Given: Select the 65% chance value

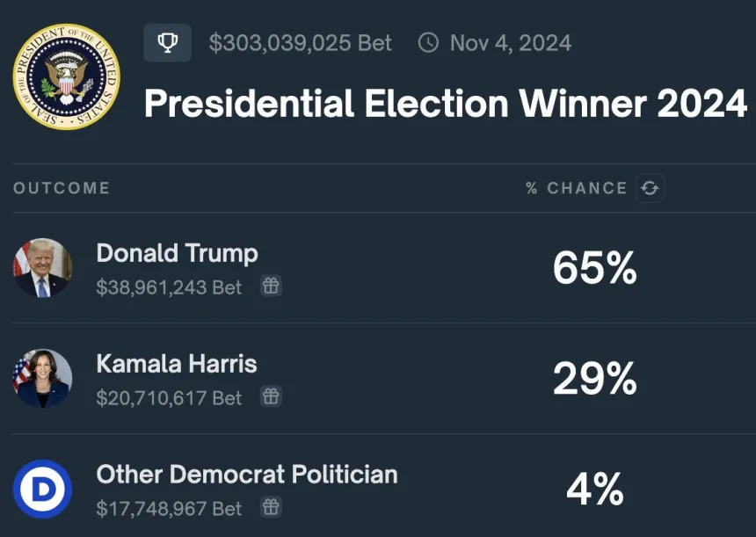Looking at the screenshot, I should point(595,268).
